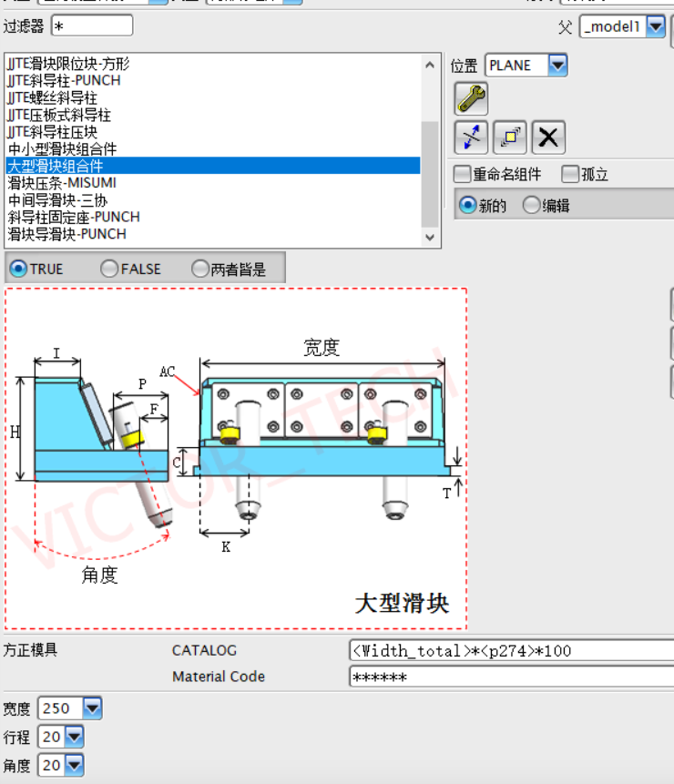
Task: Select JJTE滑块限位块-方形 in list
Action: pyautogui.click(x=213, y=64)
